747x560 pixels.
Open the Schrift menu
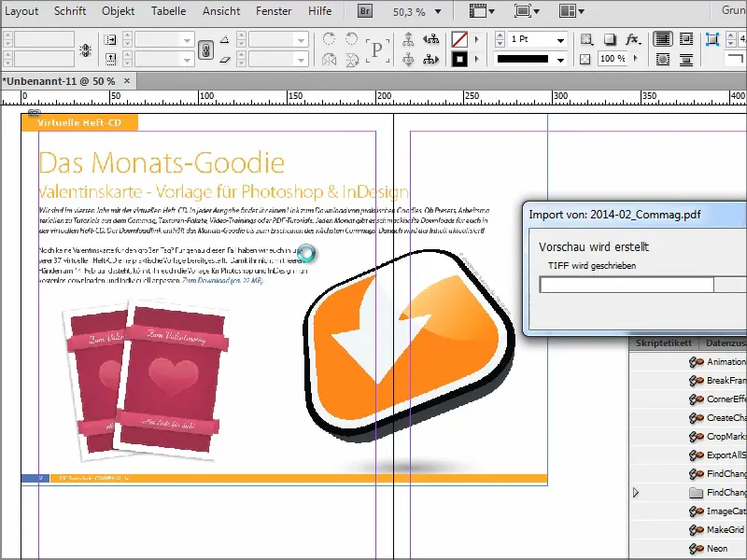(70, 11)
